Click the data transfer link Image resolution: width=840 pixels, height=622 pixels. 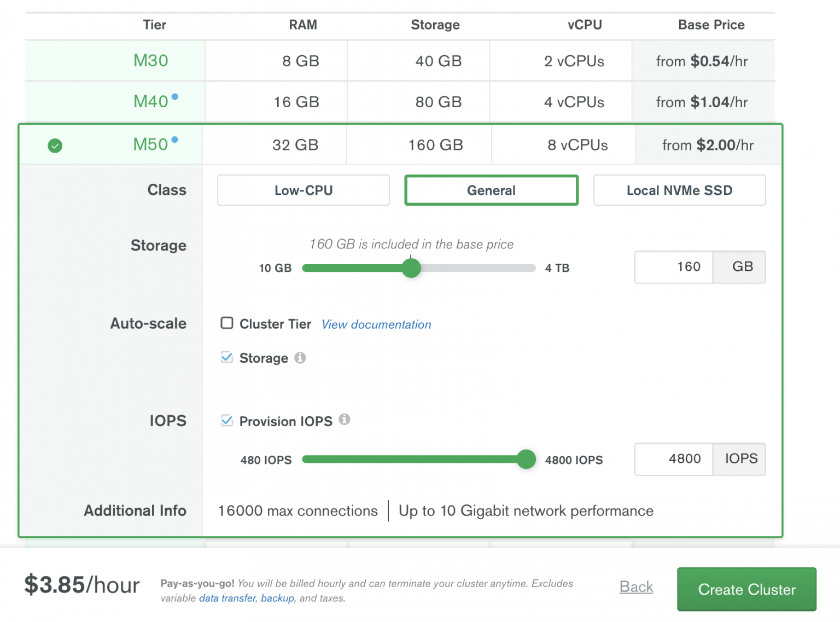[226, 598]
